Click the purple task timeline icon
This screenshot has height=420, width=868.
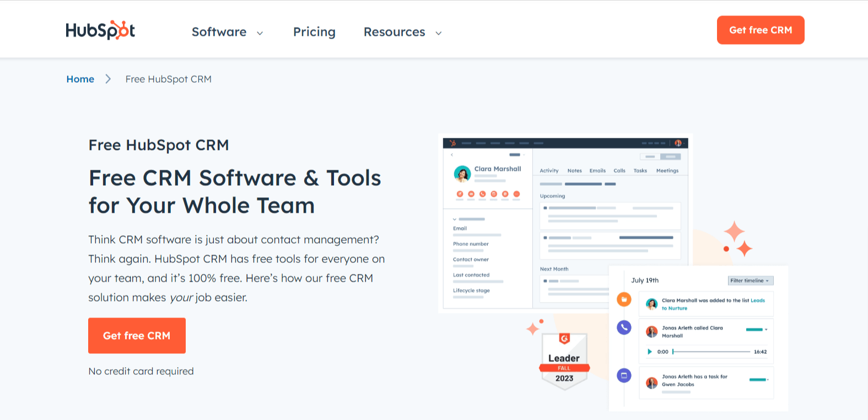[624, 375]
